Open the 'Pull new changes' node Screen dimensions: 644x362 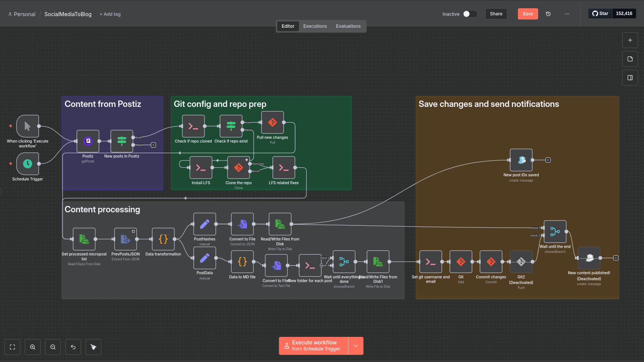(x=272, y=122)
